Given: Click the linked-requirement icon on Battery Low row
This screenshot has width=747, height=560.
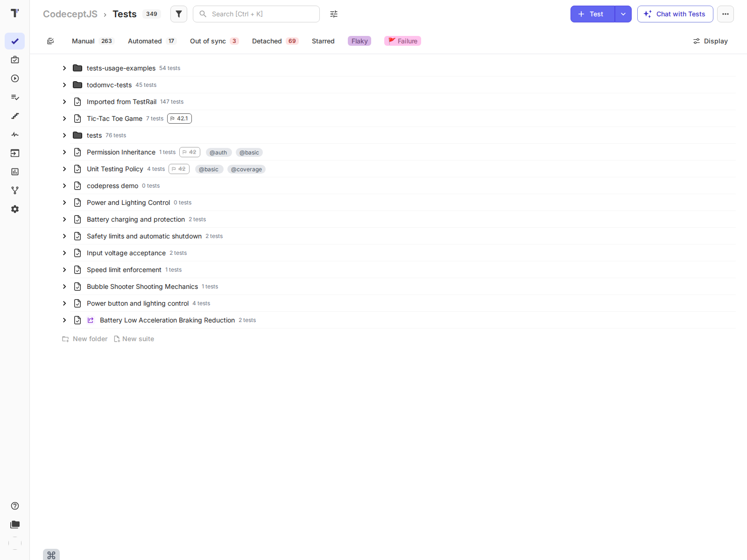Looking at the screenshot, I should [91, 320].
